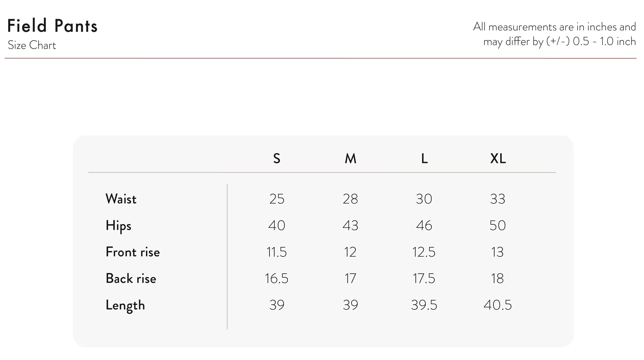Click the Size Chart subtitle
This screenshot has width=644, height=360.
[x=32, y=45]
